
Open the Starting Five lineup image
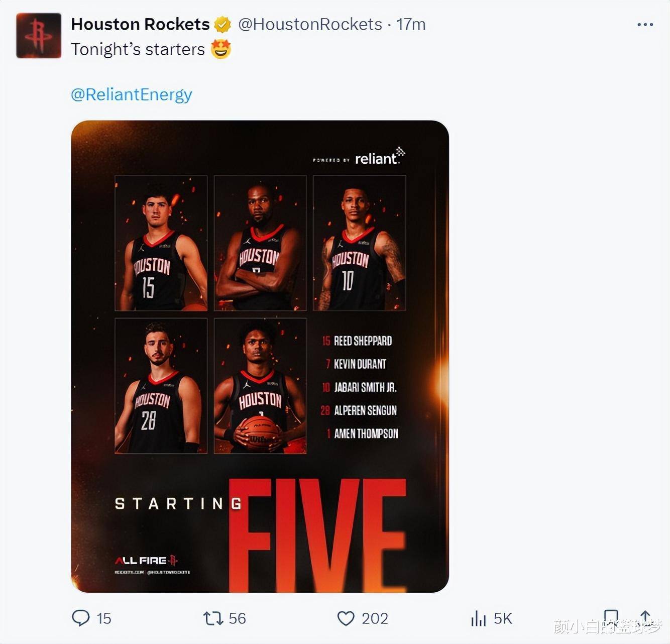tap(260, 356)
